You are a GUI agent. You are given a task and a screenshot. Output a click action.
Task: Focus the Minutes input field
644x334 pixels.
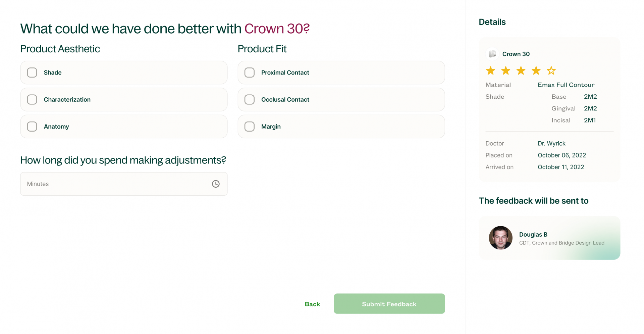(114, 184)
